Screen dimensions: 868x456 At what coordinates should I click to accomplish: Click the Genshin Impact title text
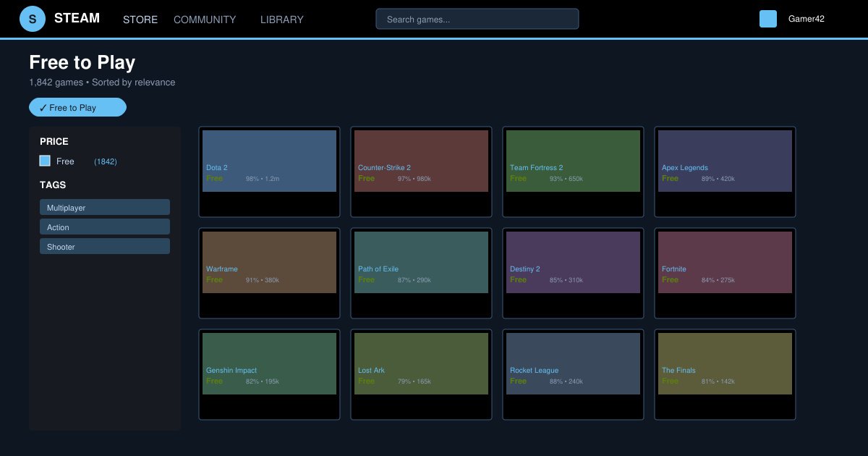tap(231, 371)
